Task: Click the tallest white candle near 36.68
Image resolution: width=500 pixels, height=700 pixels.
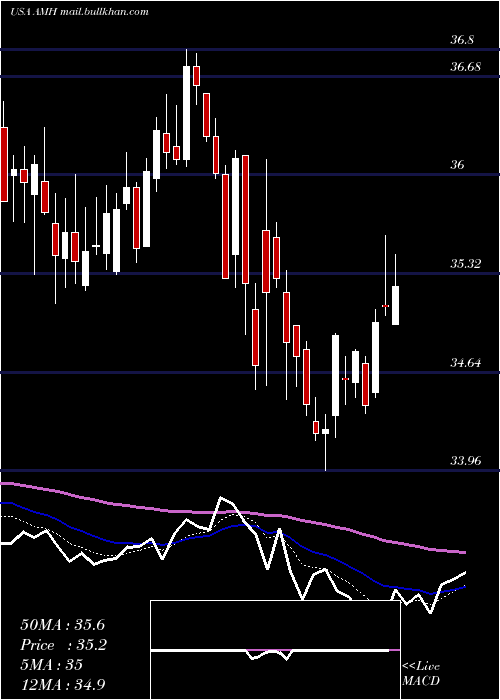Action: (186, 112)
